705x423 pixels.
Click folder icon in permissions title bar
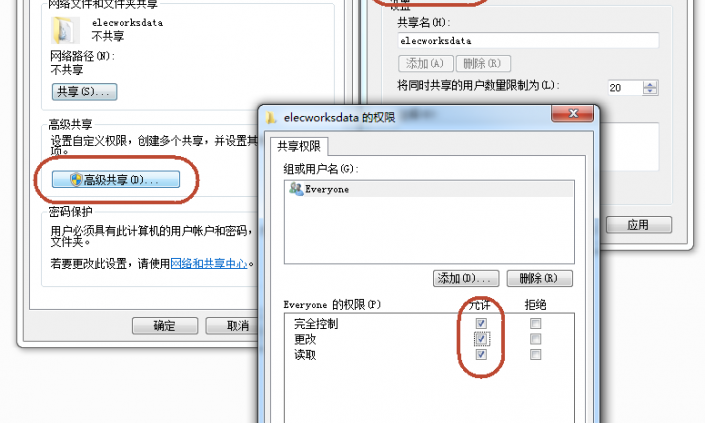270,118
